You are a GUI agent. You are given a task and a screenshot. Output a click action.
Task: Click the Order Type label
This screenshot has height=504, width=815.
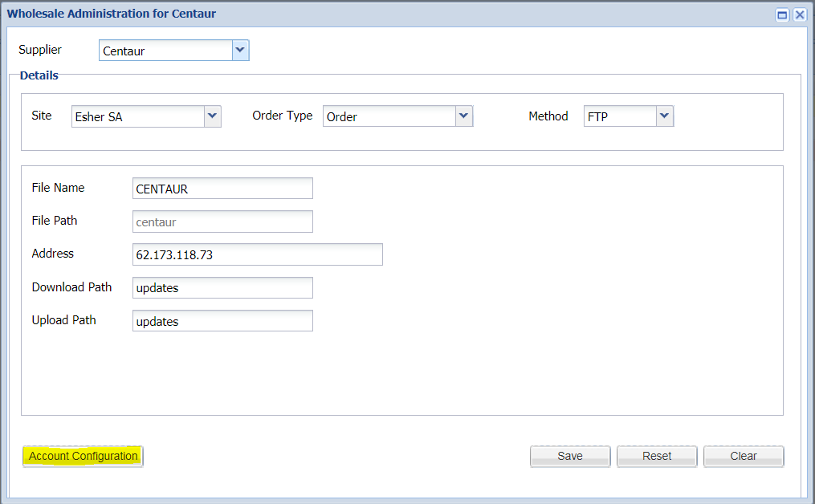[x=282, y=116]
